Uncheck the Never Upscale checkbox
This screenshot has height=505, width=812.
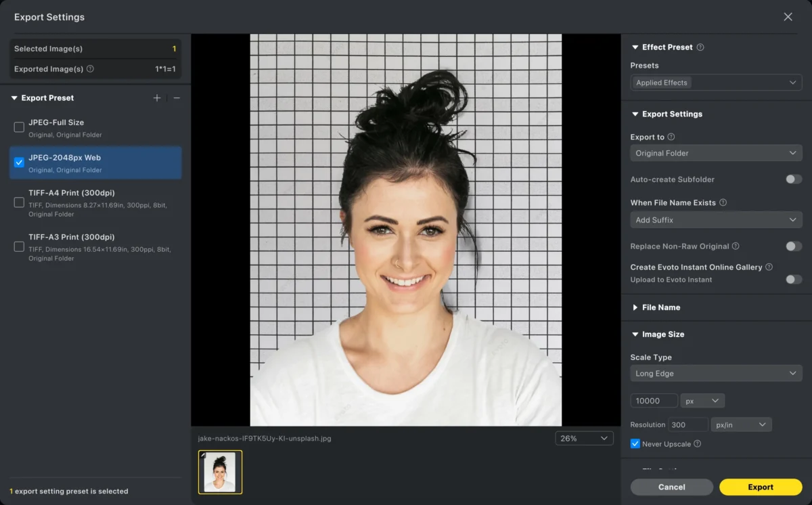[635, 444]
